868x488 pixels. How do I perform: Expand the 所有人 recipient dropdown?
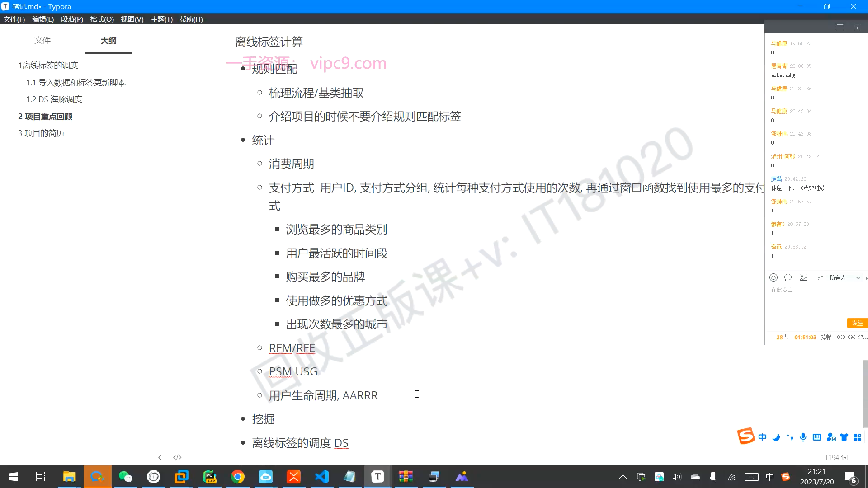858,277
